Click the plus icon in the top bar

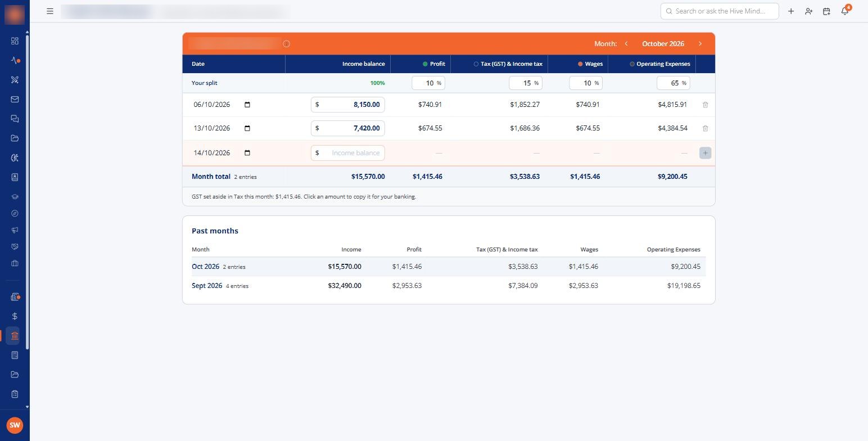point(791,11)
